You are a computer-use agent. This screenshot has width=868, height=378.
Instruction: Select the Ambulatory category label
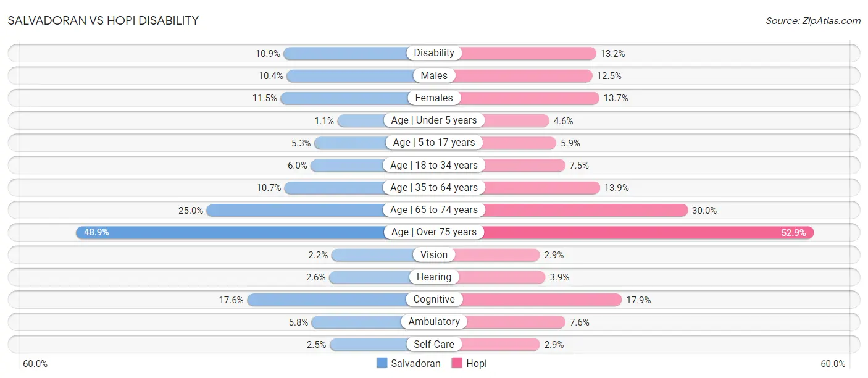434,322
